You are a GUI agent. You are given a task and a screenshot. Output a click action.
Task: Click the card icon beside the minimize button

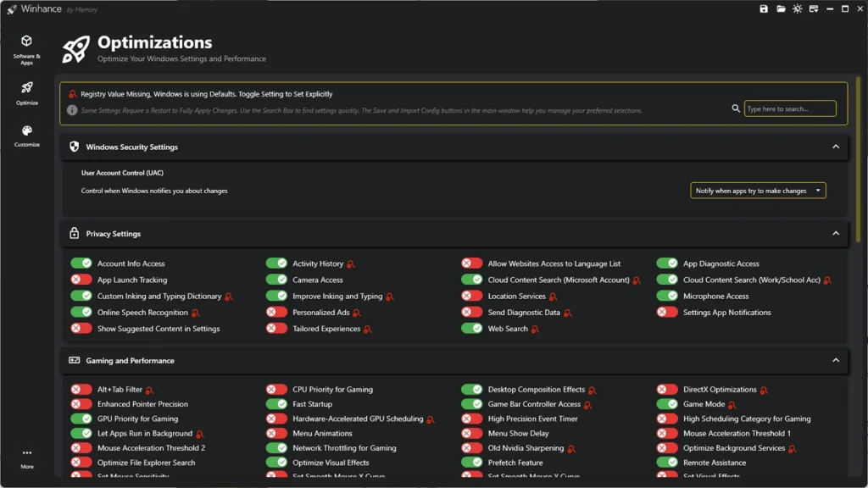click(x=813, y=8)
